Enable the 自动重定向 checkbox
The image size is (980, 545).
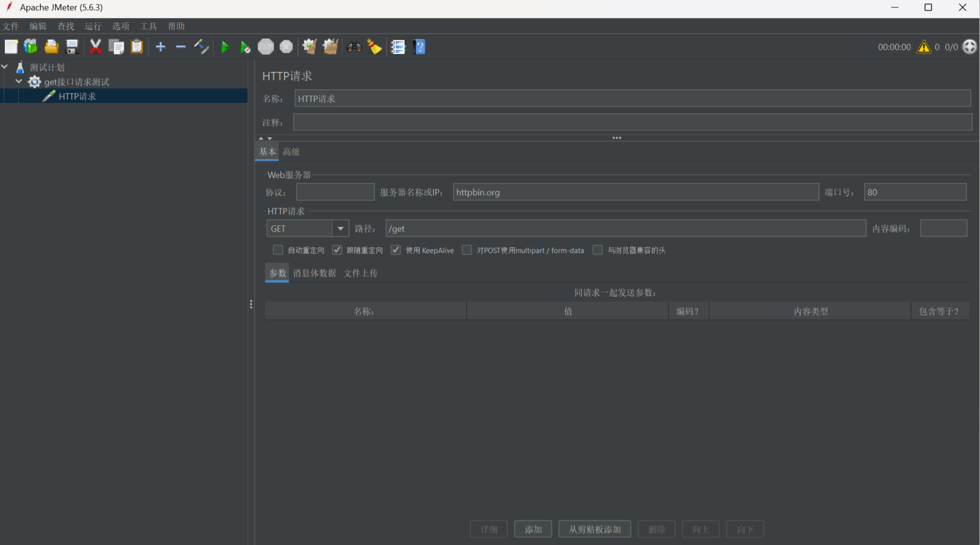point(278,250)
